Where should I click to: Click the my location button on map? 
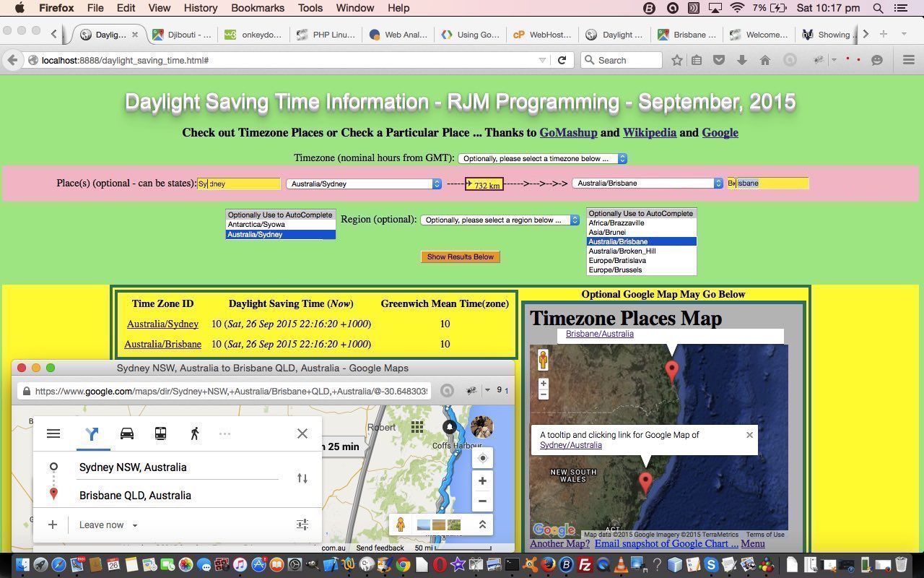482,458
